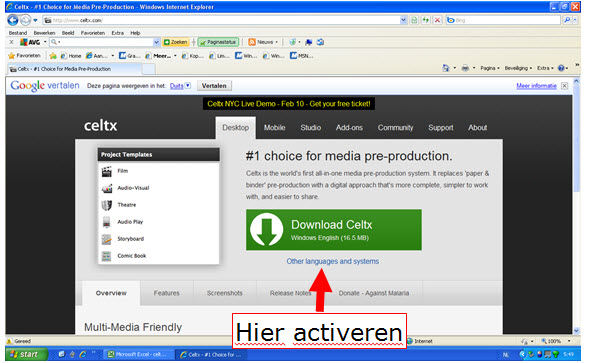Image resolution: width=590 pixels, height=363 pixels.
Task: Open the MSN favorites bar shortcut
Action: pyautogui.click(x=301, y=56)
